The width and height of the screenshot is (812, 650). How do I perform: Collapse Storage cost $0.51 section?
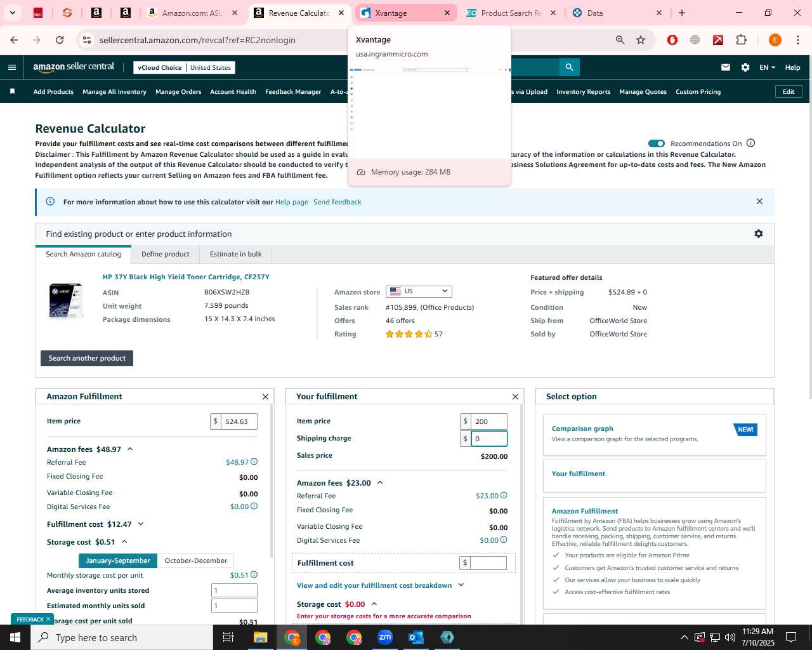124,541
